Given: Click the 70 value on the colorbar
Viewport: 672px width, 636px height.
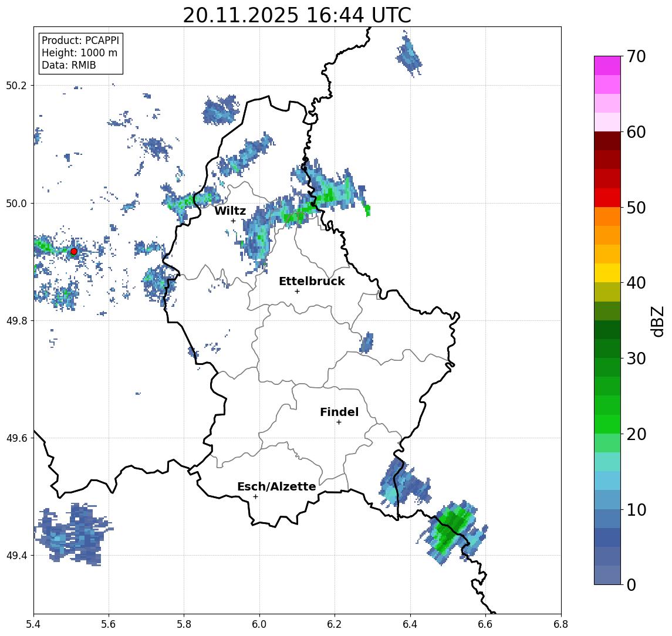Looking at the screenshot, I should 636,56.
